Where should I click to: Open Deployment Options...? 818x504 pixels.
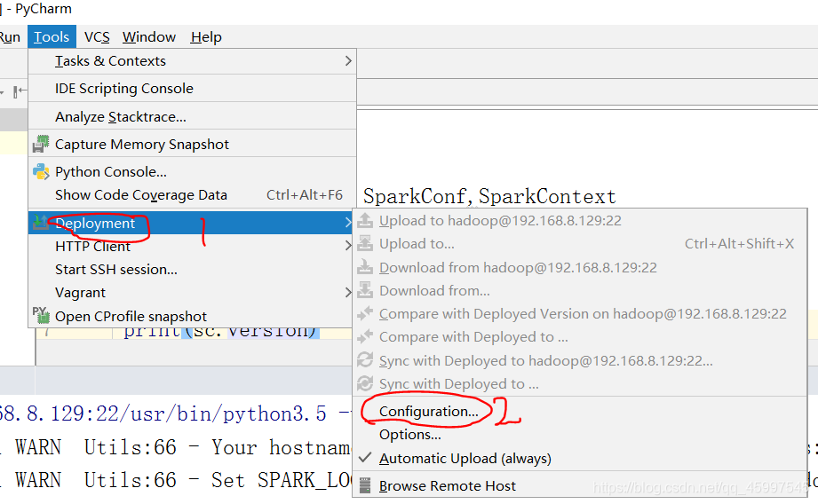coord(580,435)
